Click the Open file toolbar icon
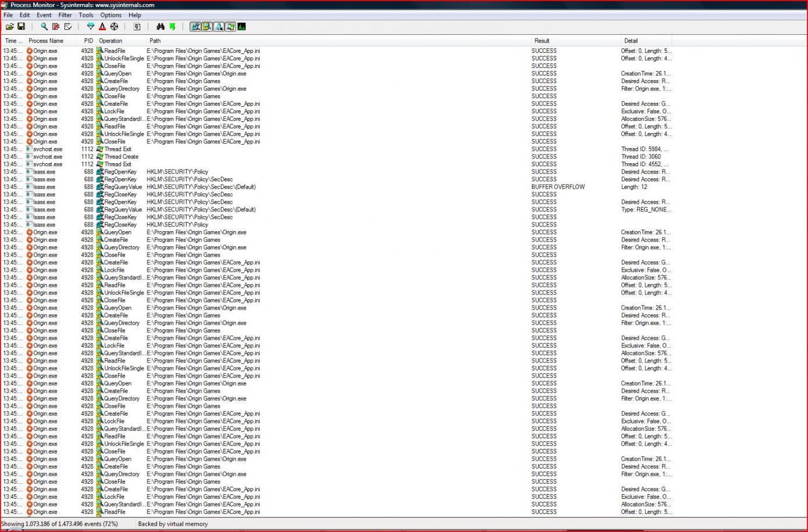Screen dimensions: 808x532 coord(10,27)
